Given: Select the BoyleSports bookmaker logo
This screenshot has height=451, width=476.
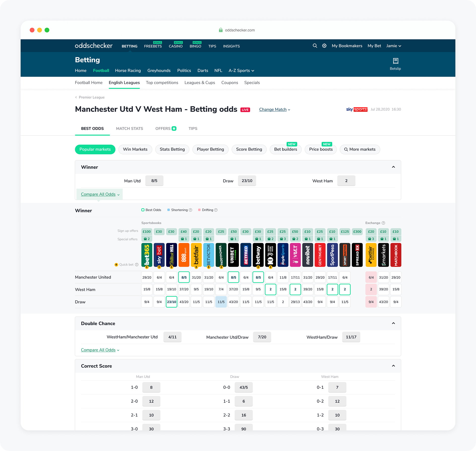Looking at the screenshot, I should coord(283,255).
